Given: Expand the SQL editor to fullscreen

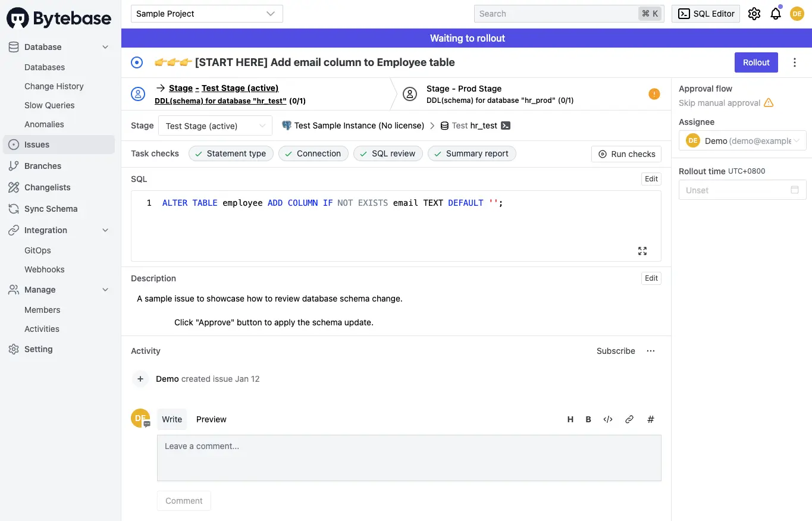Looking at the screenshot, I should pyautogui.click(x=642, y=251).
